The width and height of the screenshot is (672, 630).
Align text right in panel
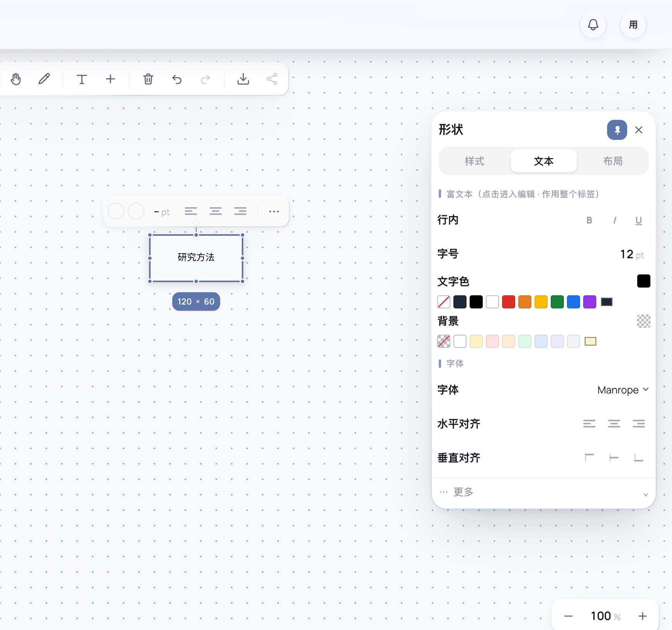point(639,424)
